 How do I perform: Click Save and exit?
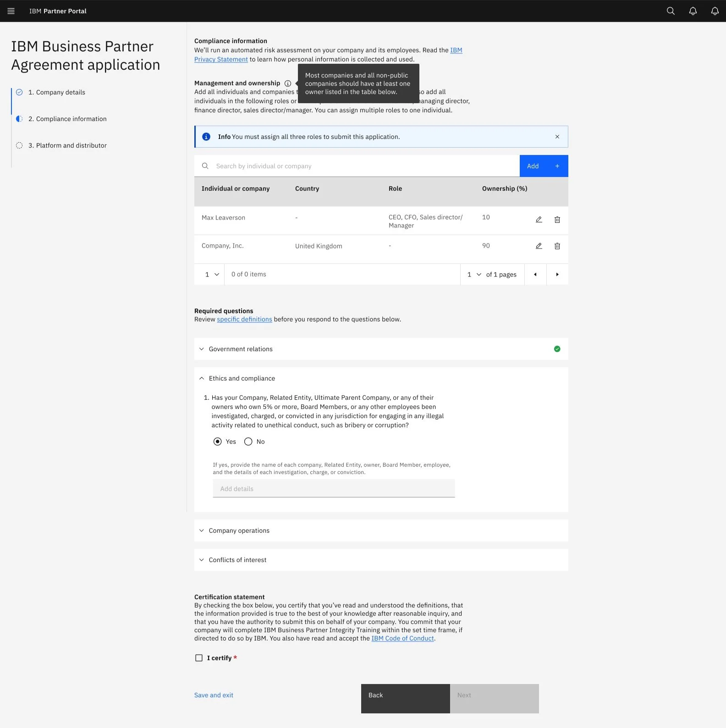coord(214,695)
